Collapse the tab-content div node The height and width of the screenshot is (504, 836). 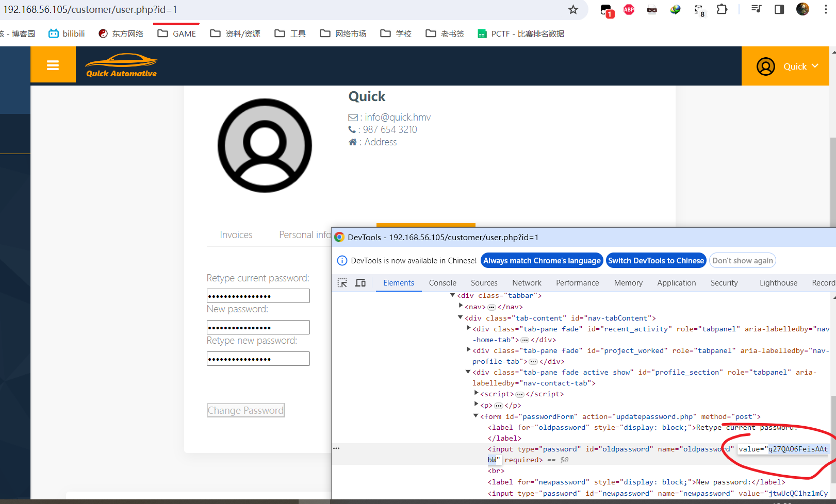(x=461, y=317)
